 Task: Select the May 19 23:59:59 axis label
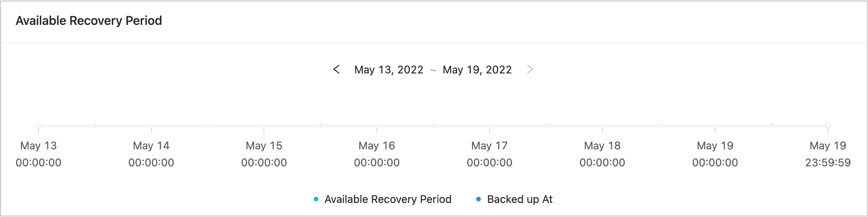pyautogui.click(x=828, y=154)
